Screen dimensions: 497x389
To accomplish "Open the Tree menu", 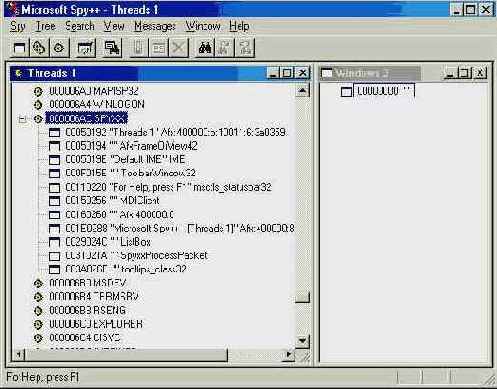I will [46, 26].
